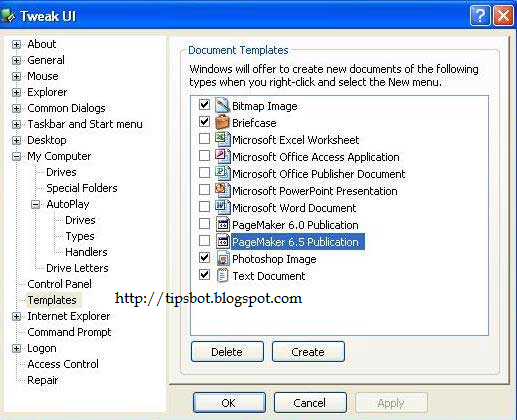Expand the Mouse tree node
The image size is (517, 420).
tap(16, 76)
